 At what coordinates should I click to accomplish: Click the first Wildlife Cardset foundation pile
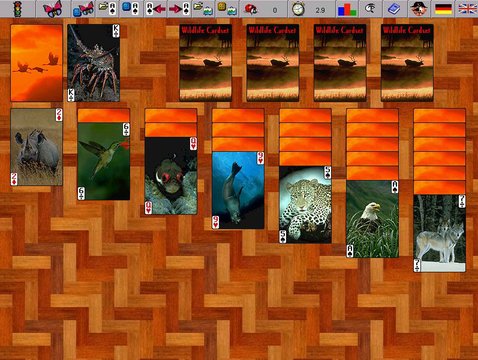point(206,63)
